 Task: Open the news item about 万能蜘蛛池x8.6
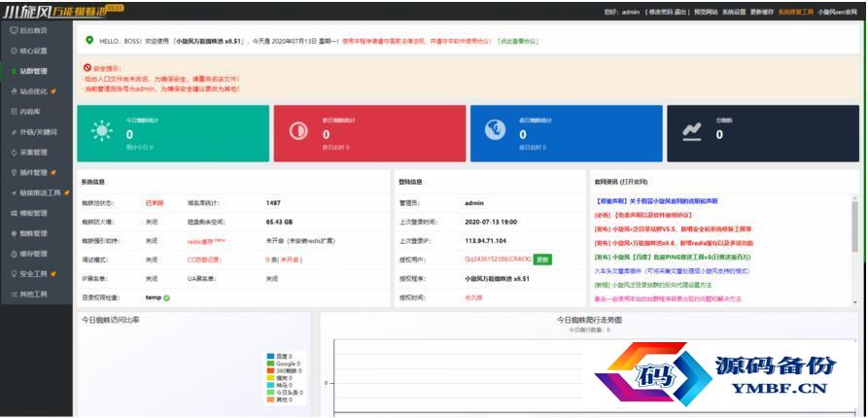pos(675,243)
